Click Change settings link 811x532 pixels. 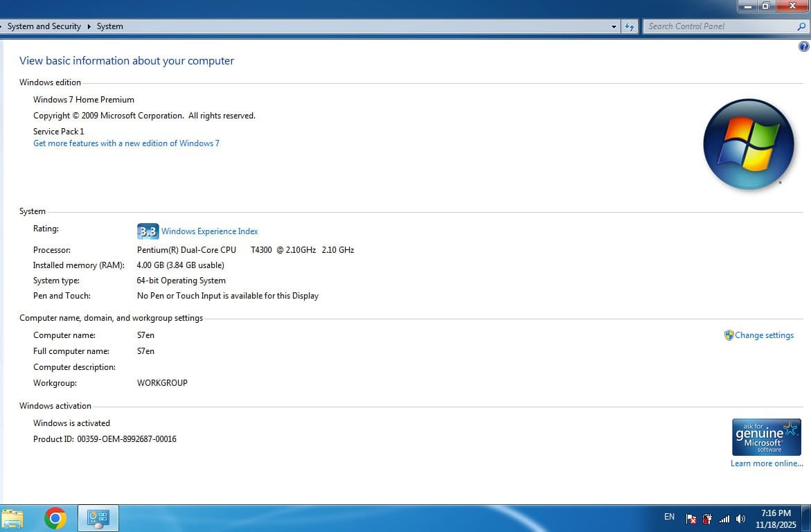(764, 335)
